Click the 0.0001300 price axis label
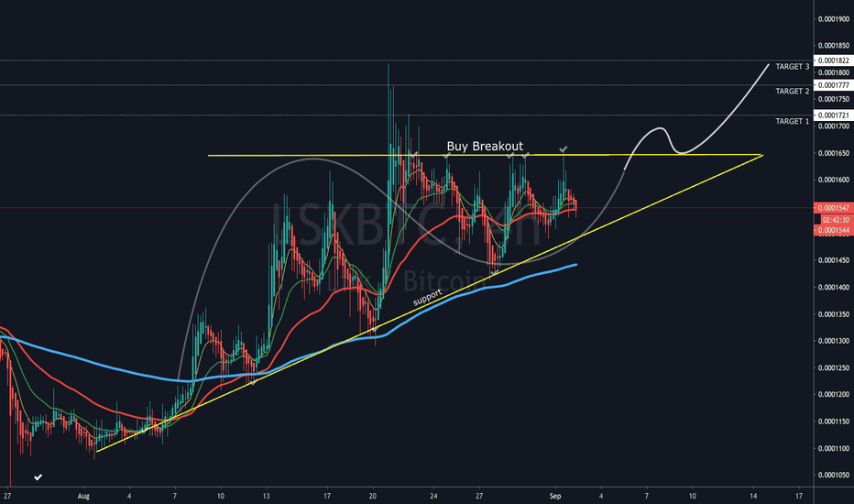This screenshot has width=854, height=504. [x=833, y=341]
